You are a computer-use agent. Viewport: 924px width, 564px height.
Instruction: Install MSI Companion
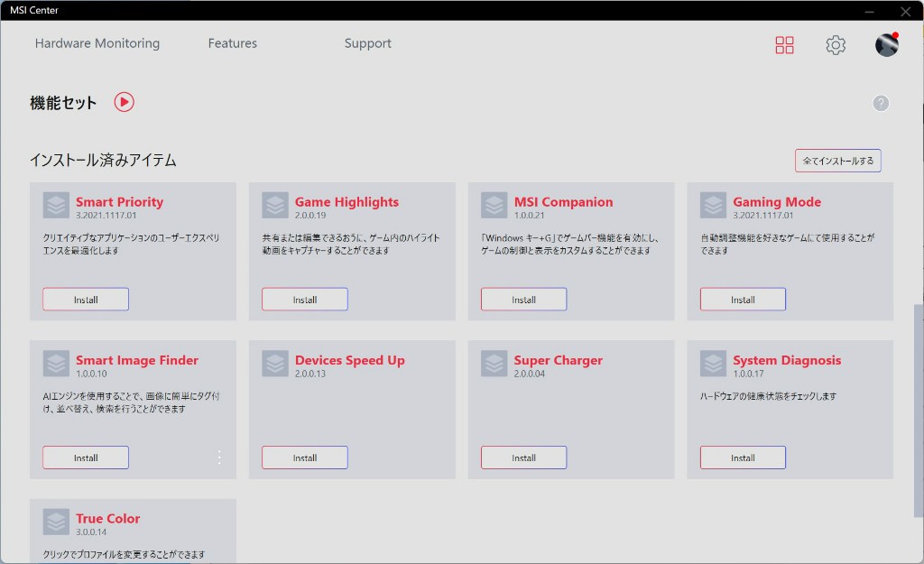(x=524, y=300)
